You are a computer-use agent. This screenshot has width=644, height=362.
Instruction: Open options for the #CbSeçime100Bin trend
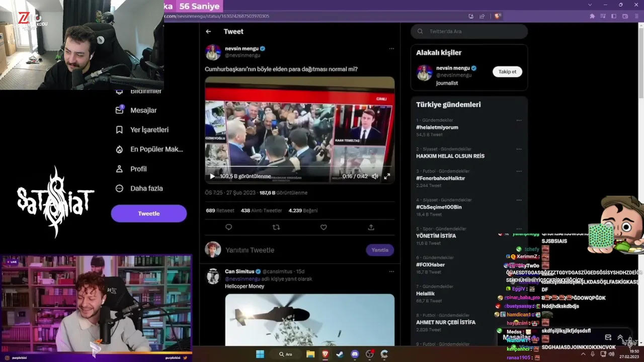click(x=519, y=200)
